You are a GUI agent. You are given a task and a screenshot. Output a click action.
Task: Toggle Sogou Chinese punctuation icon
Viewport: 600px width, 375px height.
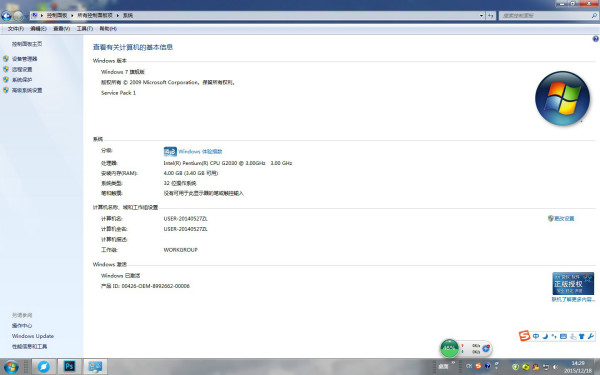tap(554, 336)
